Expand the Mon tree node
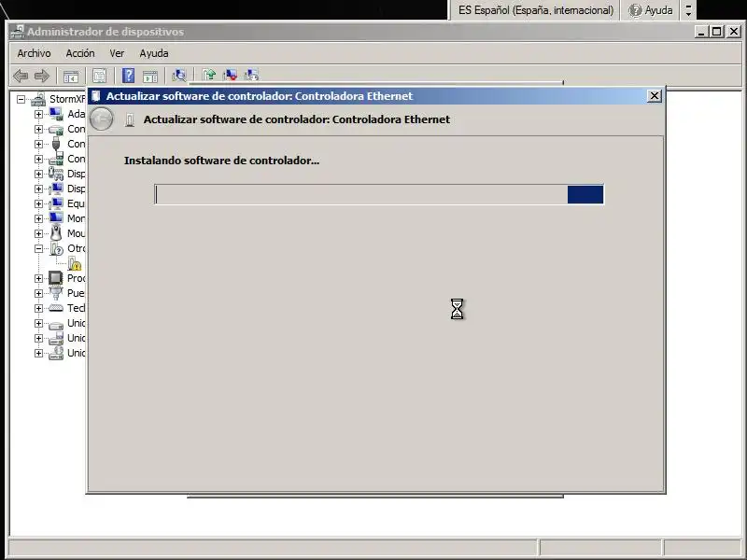This screenshot has height=560, width=747. click(38, 218)
